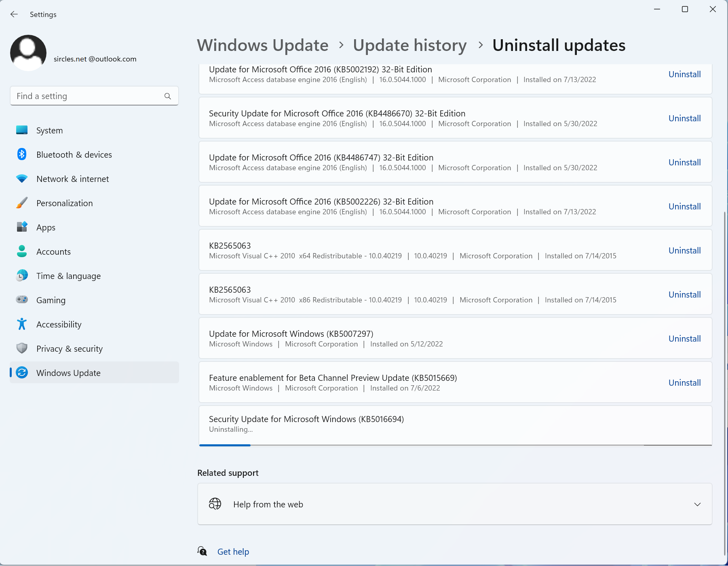The height and width of the screenshot is (566, 728).
Task: Minimize the Settings window
Action: (x=657, y=9)
